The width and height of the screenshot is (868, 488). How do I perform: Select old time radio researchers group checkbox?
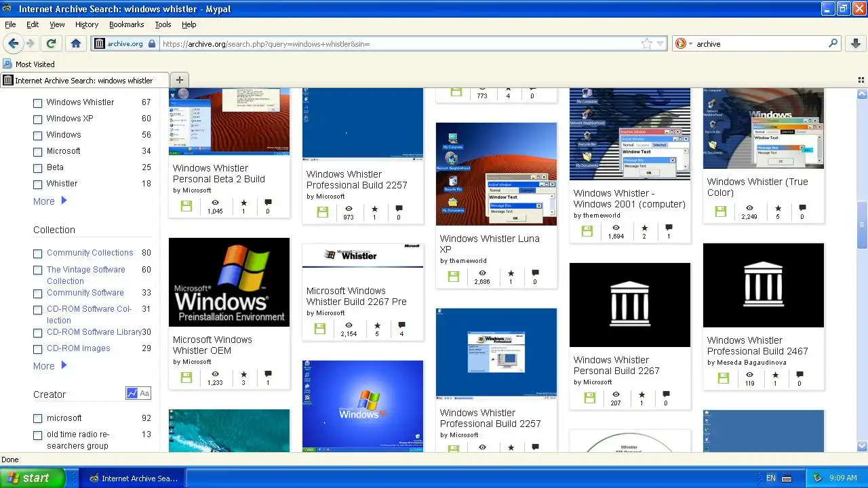pyautogui.click(x=38, y=435)
